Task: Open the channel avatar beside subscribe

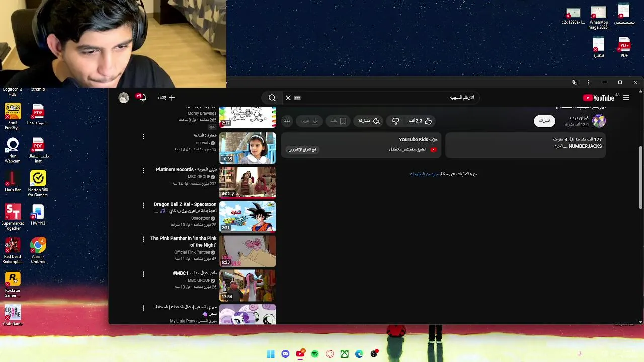Action: tap(599, 121)
